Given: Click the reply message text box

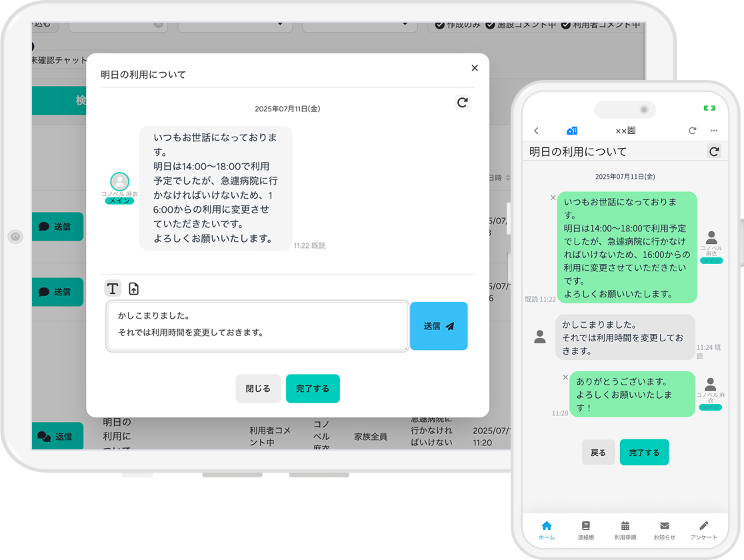Looking at the screenshot, I should pyautogui.click(x=257, y=326).
